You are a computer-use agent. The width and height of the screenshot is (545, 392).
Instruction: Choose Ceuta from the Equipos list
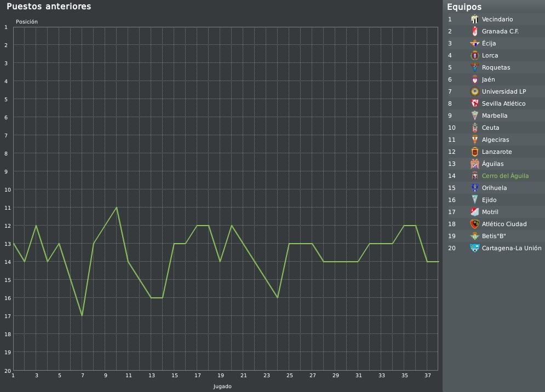coord(490,128)
